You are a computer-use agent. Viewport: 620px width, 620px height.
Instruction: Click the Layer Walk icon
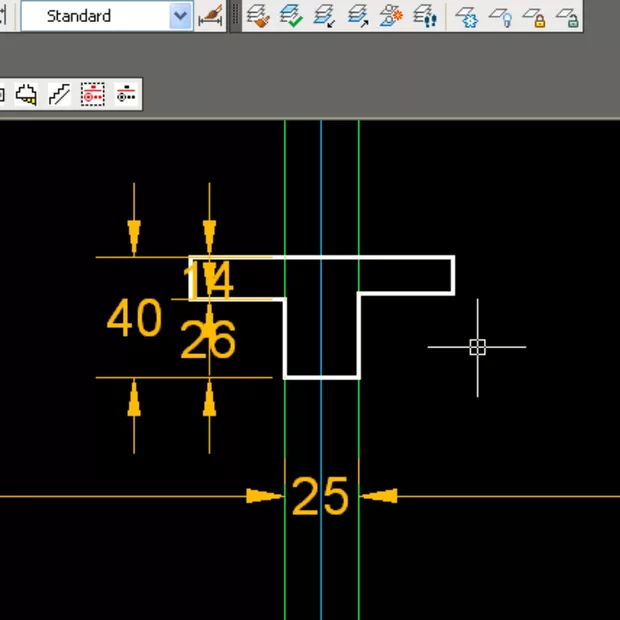424,16
